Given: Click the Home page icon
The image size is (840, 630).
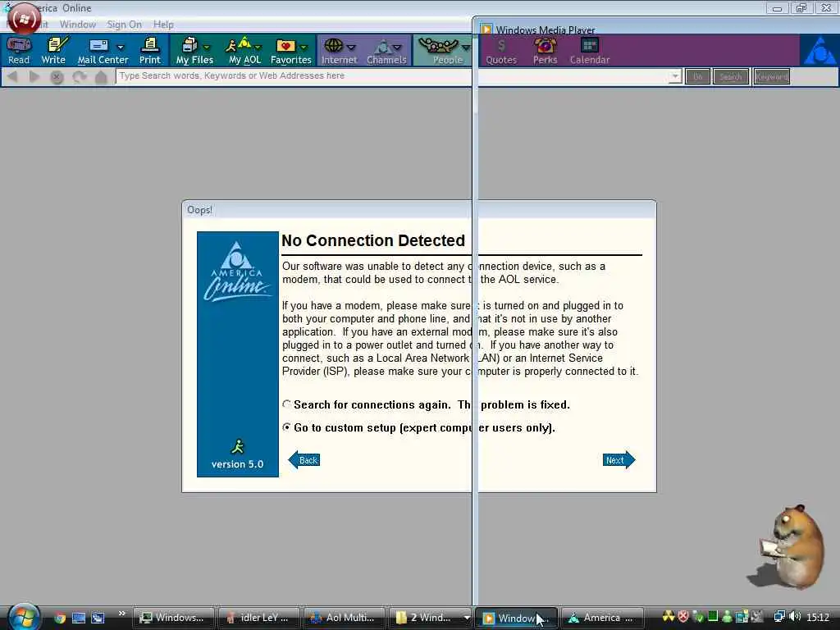Looking at the screenshot, I should (101, 77).
